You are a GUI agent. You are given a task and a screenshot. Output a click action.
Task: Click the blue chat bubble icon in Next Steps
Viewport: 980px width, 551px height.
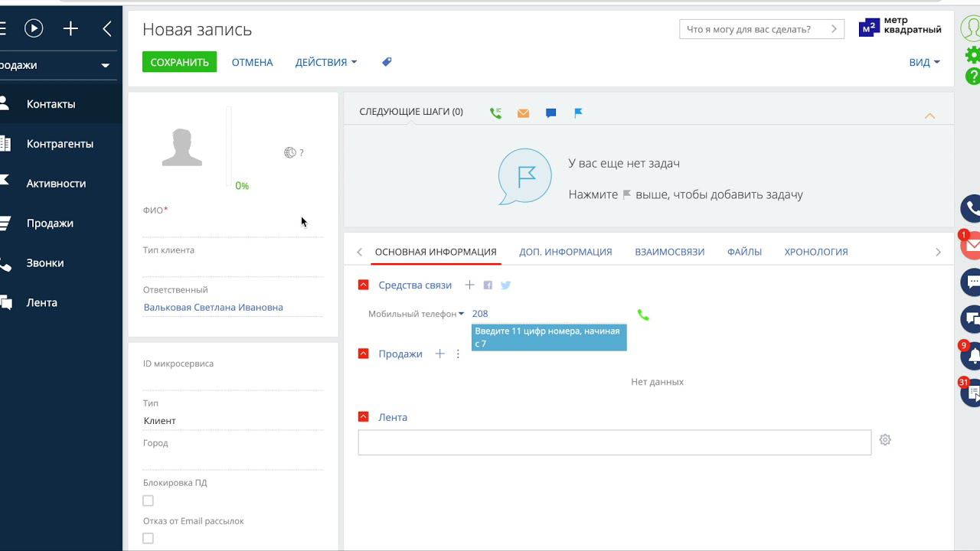[550, 113]
